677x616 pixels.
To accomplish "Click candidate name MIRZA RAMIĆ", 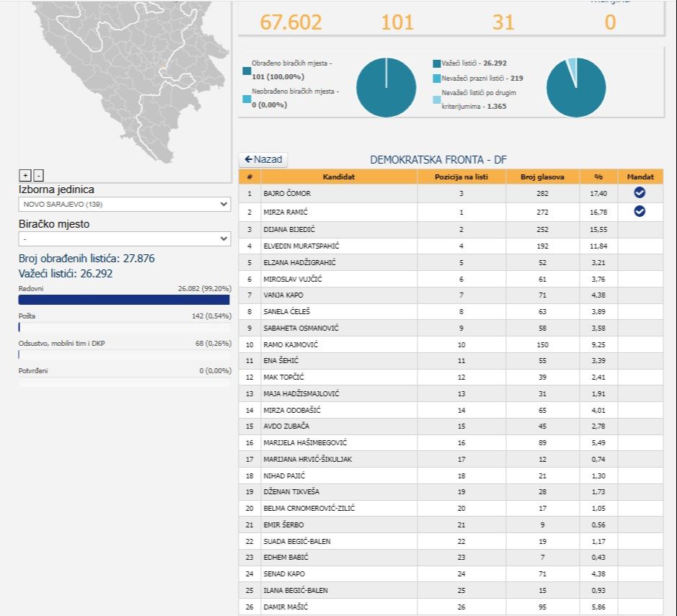I will point(286,213).
